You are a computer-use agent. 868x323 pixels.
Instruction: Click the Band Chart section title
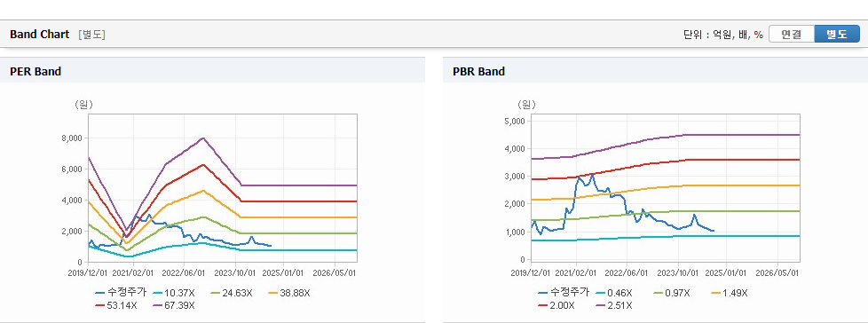(40, 35)
